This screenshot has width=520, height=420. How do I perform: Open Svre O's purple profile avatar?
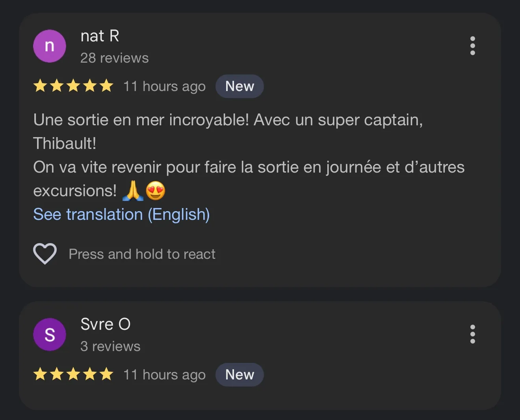coord(49,335)
